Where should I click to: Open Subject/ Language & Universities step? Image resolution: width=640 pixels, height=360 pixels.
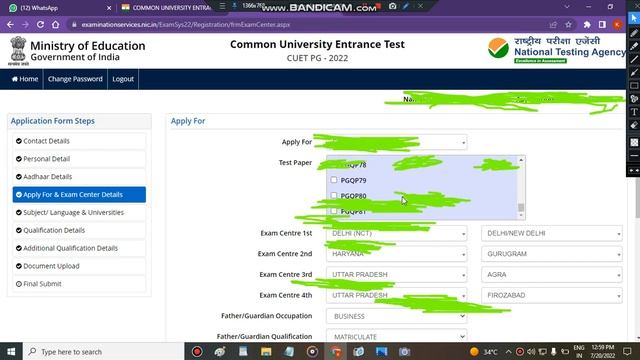[x=79, y=213]
